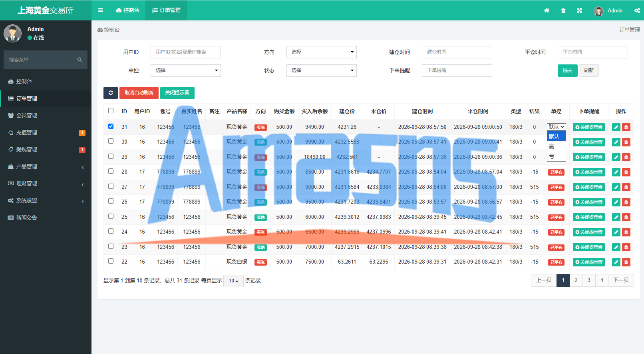Edit order ID 23 with pencil icon

click(616, 247)
